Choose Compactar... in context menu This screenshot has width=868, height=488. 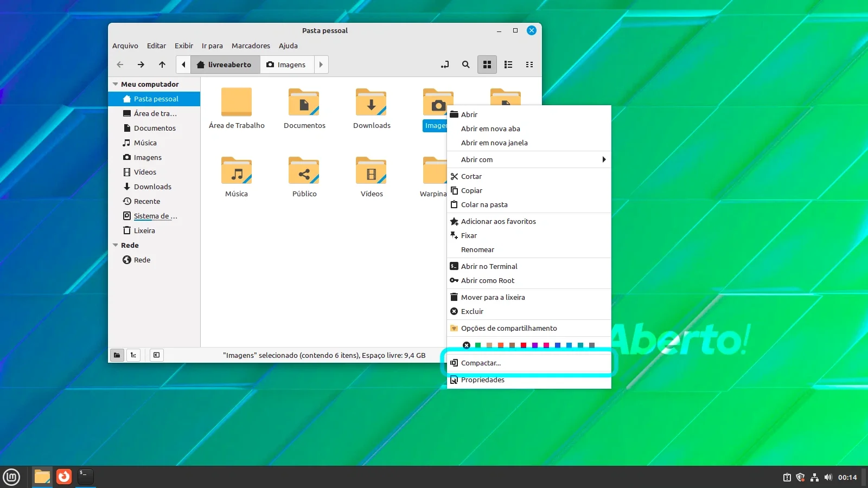(x=529, y=363)
